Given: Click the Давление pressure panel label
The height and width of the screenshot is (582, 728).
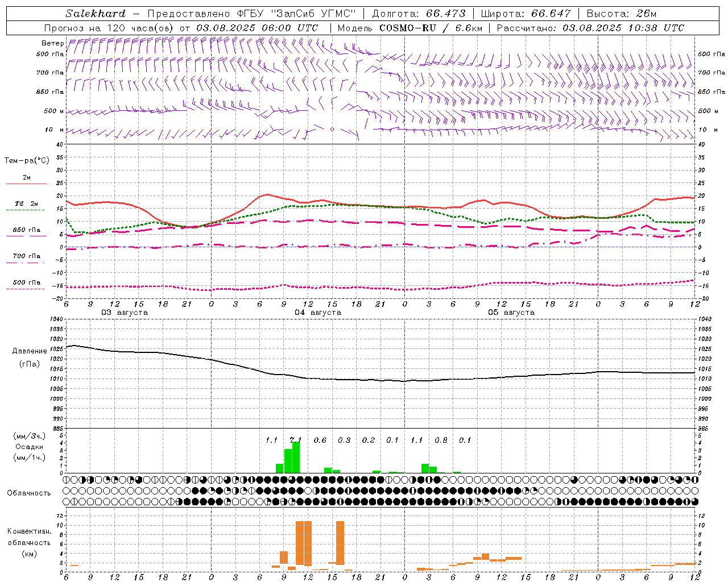Looking at the screenshot, I should 30,351.
